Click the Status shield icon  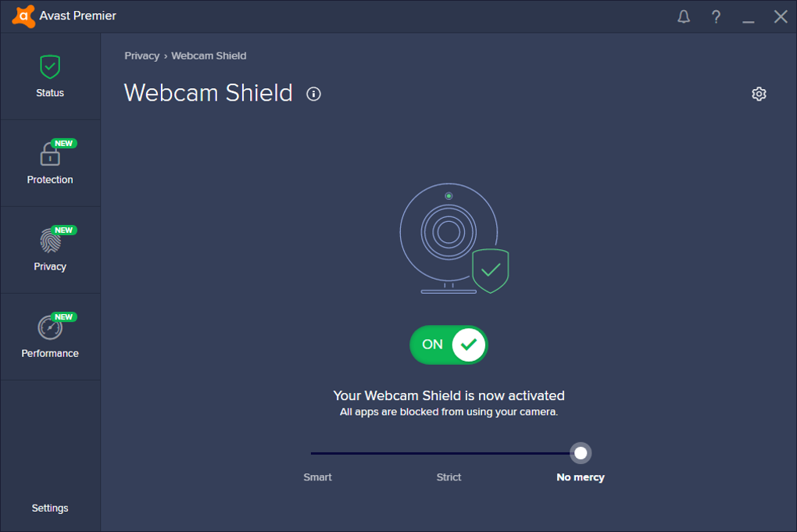[50, 67]
